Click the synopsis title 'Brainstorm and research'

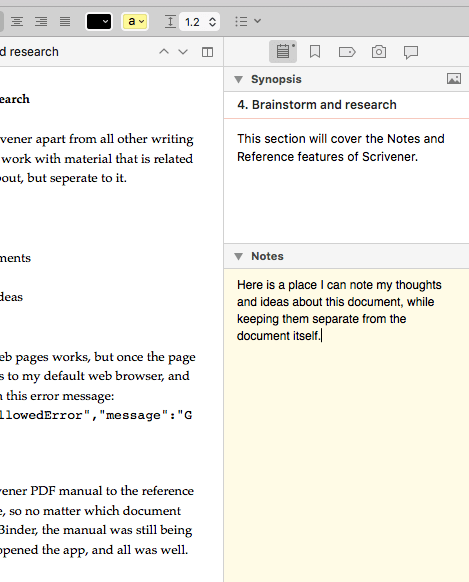[x=324, y=105]
